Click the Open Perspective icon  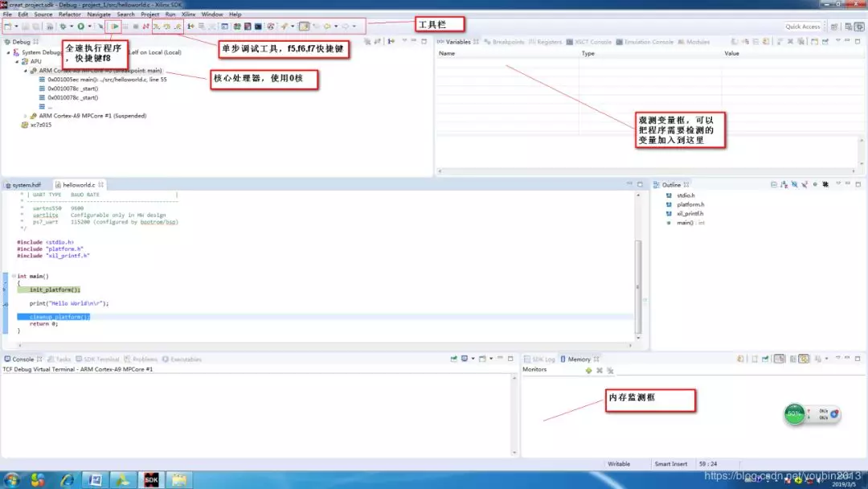(834, 27)
